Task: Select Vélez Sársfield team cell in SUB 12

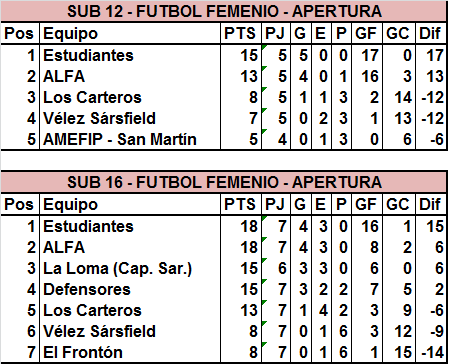Action: point(130,118)
